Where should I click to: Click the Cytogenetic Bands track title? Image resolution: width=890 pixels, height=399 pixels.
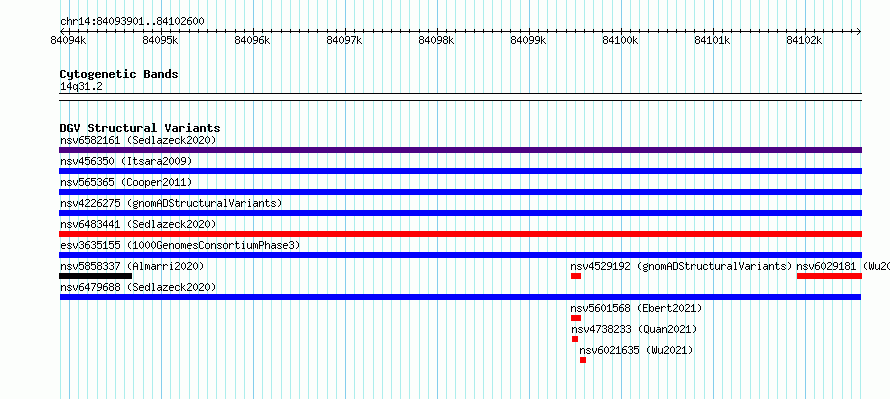(119, 74)
